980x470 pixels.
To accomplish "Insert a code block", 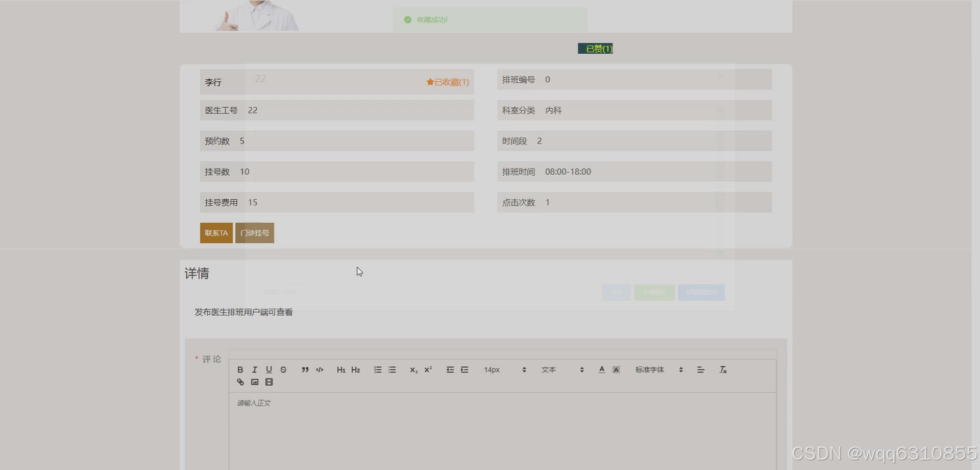I will 320,370.
